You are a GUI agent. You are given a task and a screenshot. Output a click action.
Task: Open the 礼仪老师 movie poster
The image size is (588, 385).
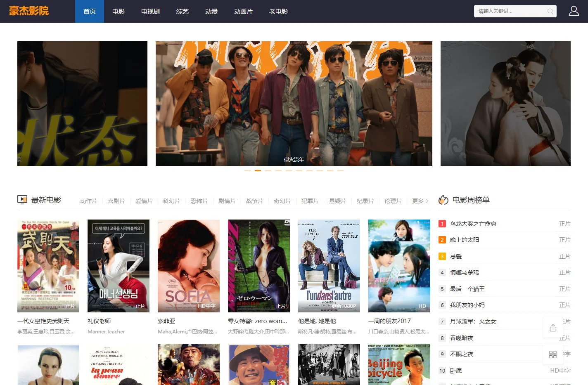pos(119,266)
